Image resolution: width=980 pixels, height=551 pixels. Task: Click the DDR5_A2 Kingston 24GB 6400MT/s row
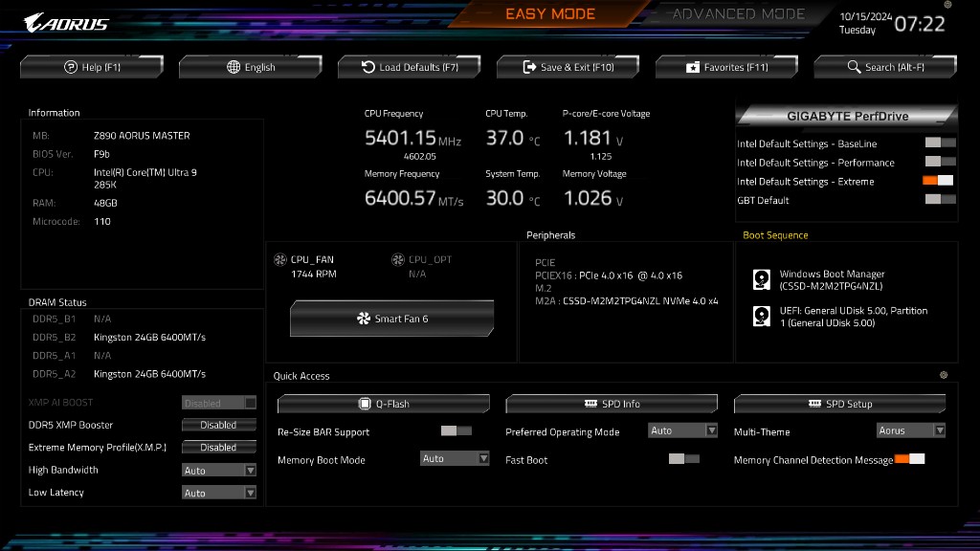119,374
